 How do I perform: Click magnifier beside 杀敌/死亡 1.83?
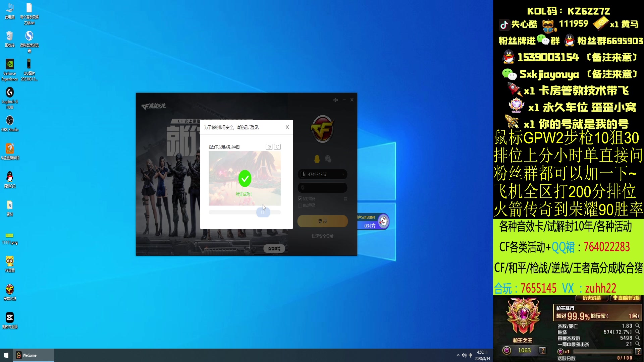coord(637,326)
